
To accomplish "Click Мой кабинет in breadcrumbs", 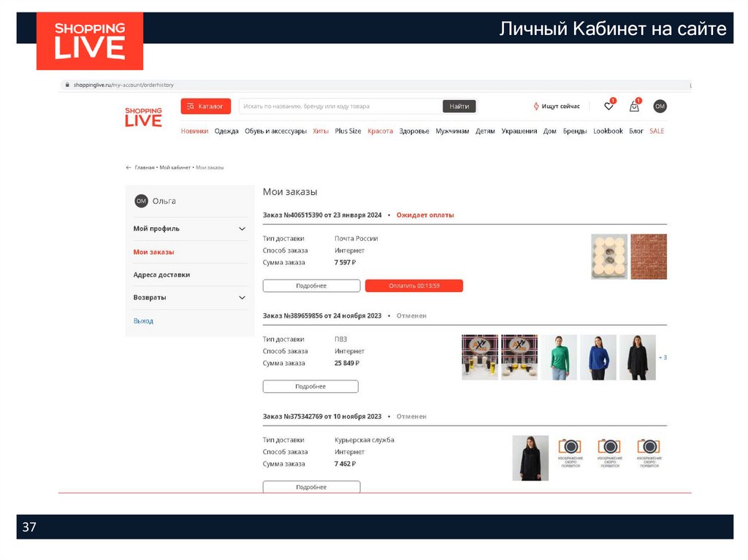I will click(x=175, y=167).
